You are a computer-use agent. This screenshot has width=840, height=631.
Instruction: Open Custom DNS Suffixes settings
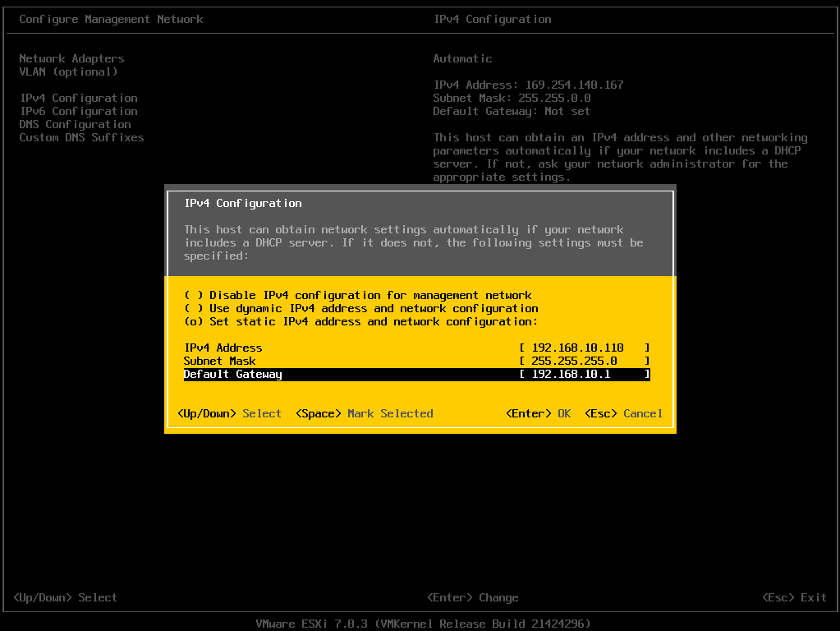point(81,137)
